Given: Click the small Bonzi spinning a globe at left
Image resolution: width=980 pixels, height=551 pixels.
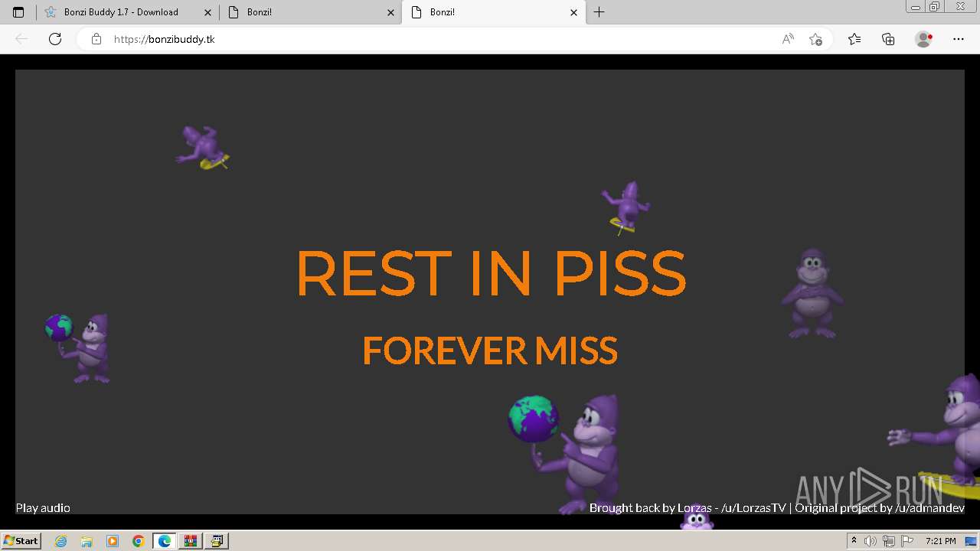Looking at the screenshot, I should [x=77, y=348].
